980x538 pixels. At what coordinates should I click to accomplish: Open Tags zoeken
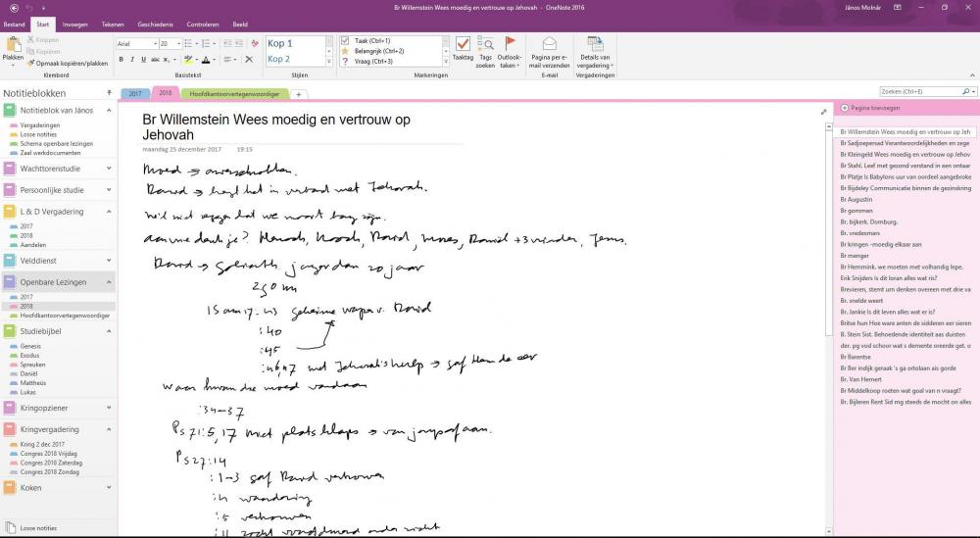coord(486,52)
